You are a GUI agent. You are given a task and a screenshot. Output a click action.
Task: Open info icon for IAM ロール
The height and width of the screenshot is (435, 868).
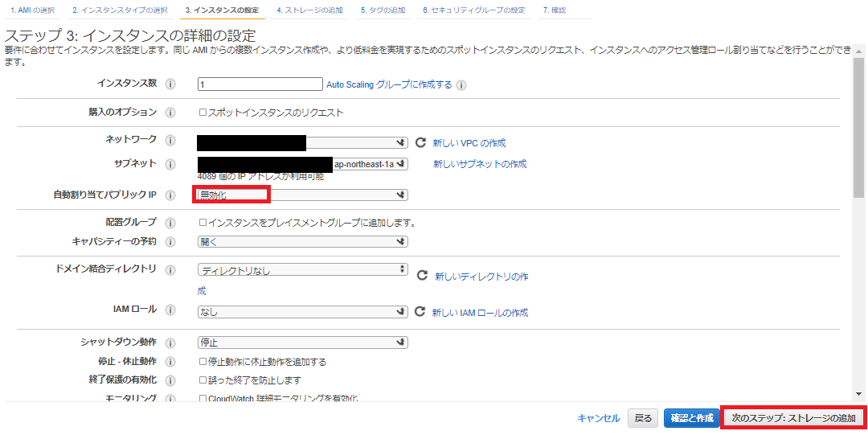click(170, 310)
